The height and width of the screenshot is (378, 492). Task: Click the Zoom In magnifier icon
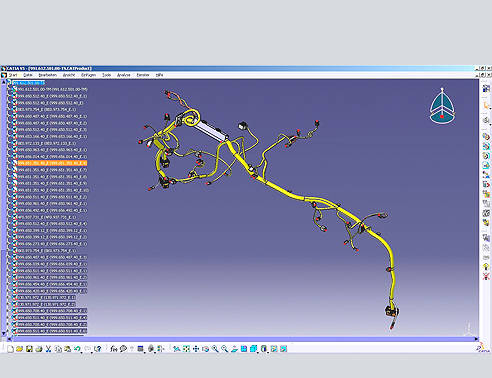click(215, 349)
